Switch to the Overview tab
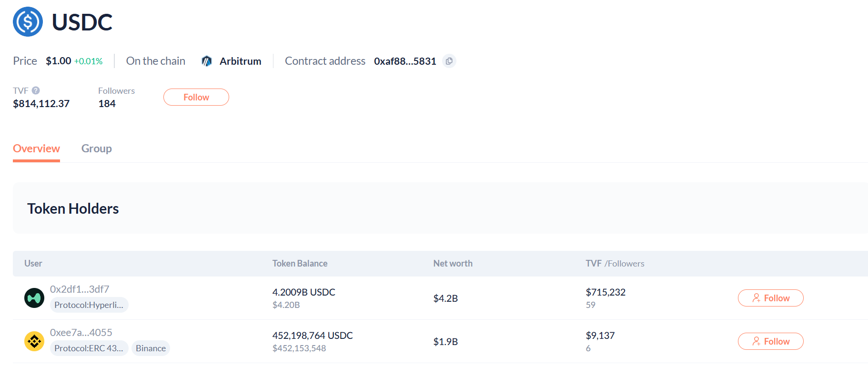868x366 pixels. pos(36,148)
